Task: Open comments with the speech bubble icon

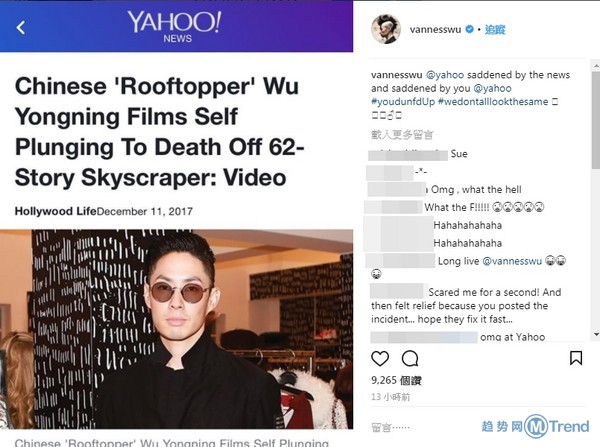Action: 410,359
